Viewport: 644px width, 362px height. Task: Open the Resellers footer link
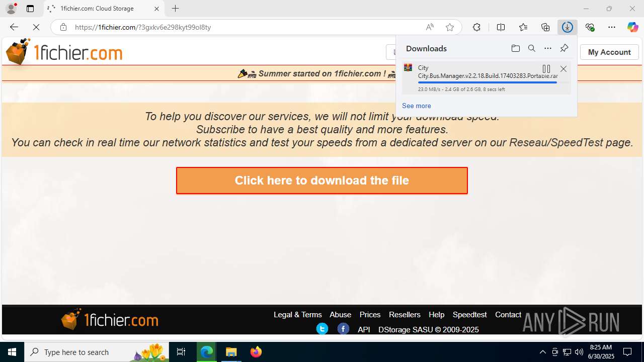pyautogui.click(x=405, y=315)
